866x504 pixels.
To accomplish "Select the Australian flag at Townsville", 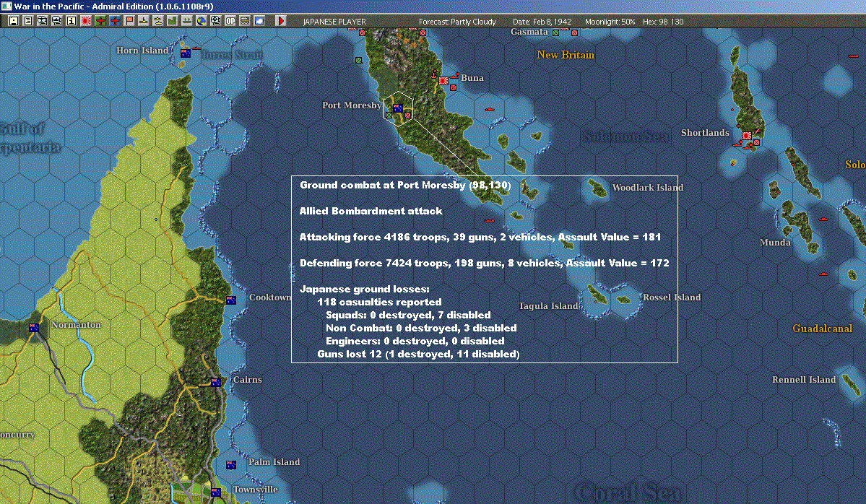I will point(216,492).
